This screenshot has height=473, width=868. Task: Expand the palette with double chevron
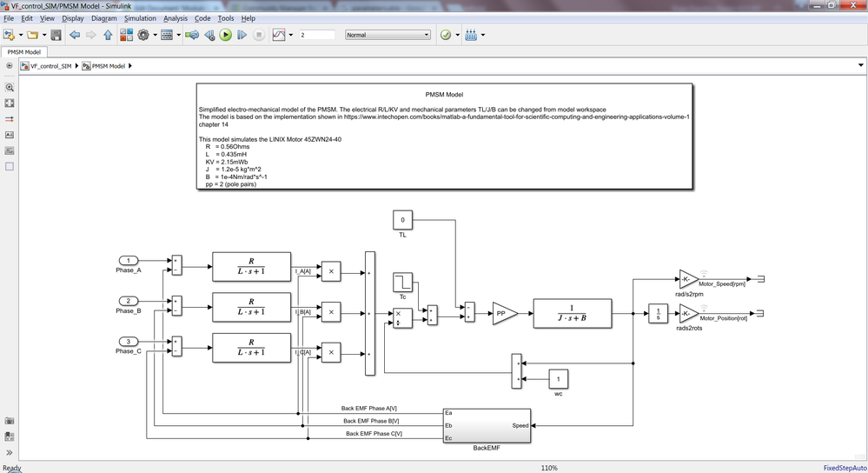click(x=10, y=452)
